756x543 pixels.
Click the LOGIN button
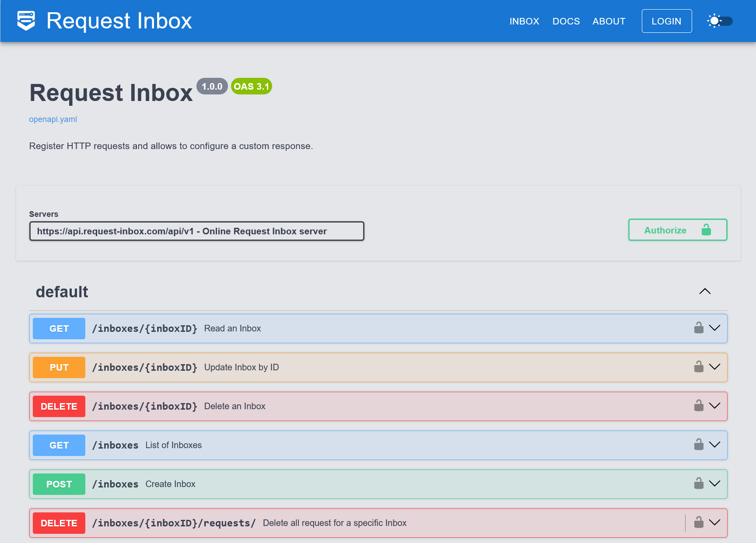click(x=667, y=21)
